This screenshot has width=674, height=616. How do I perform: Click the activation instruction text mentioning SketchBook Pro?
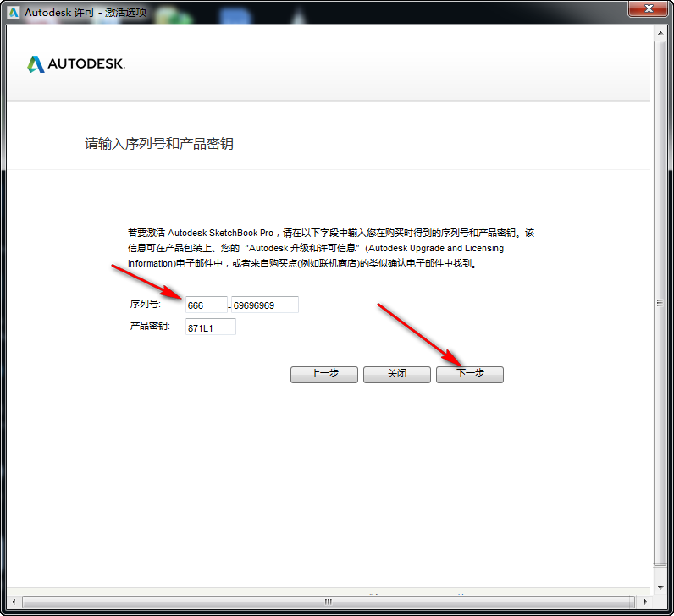(x=331, y=248)
